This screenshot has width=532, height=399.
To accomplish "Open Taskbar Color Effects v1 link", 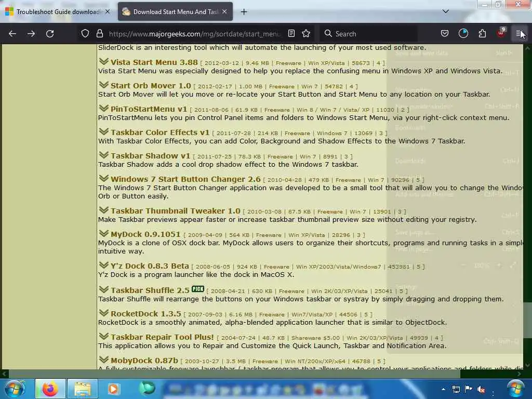I will (x=160, y=132).
